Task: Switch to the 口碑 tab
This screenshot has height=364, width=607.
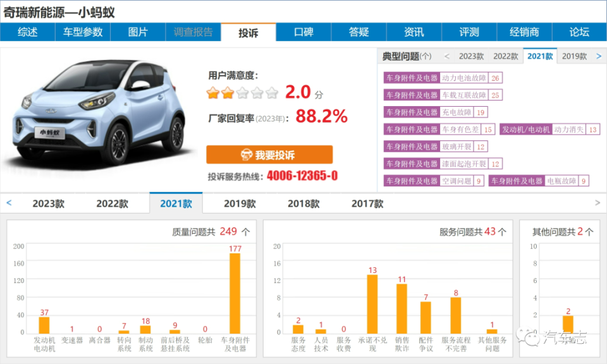Action: click(303, 32)
